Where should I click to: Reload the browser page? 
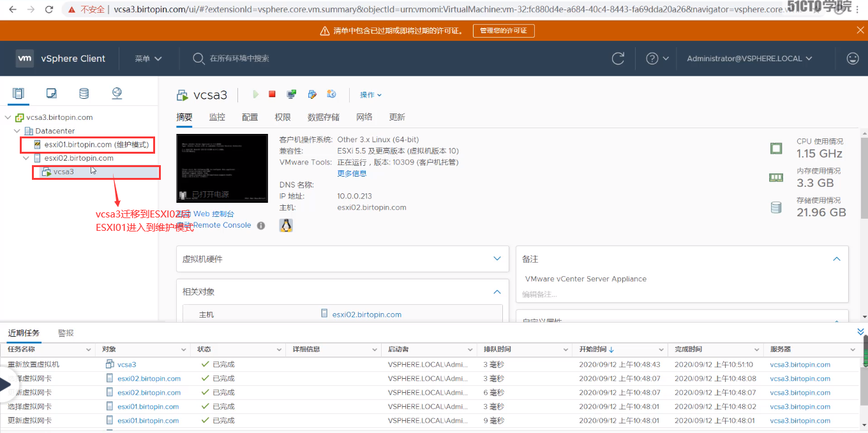tap(49, 10)
